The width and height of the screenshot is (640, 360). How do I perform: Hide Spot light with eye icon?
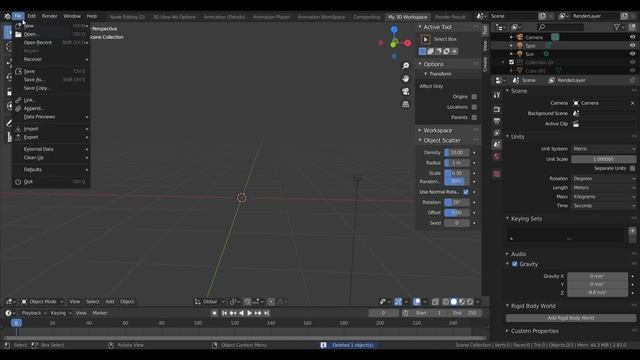(x=632, y=46)
